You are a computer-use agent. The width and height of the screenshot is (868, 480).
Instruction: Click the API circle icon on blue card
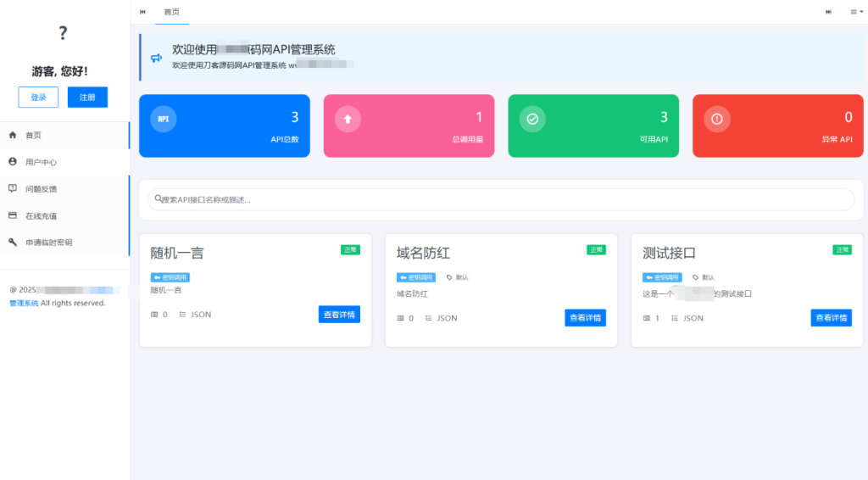[x=164, y=119]
